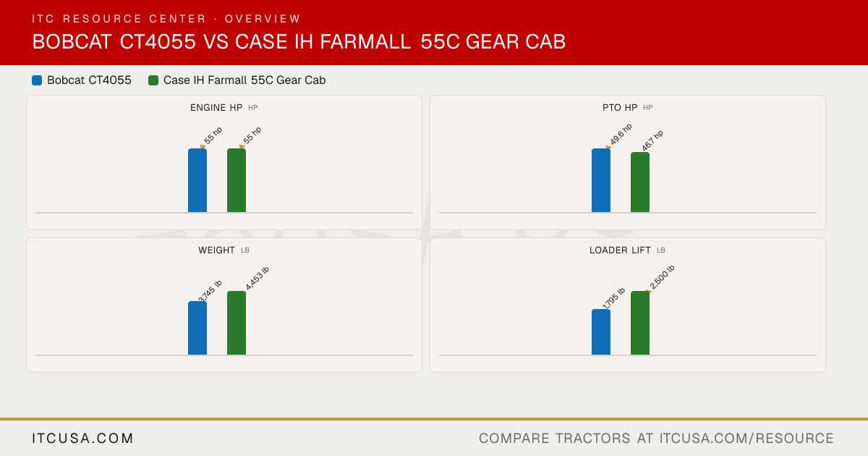Click the blue 1,795 lb Loader Lift bar

601,332
